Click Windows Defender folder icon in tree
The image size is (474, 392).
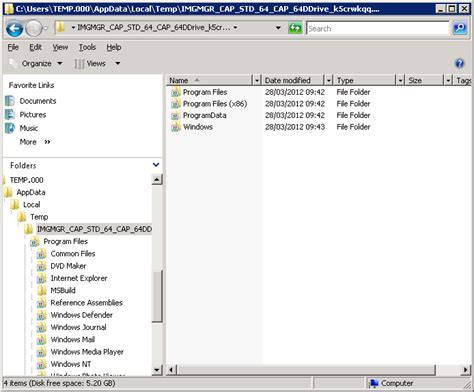click(41, 315)
